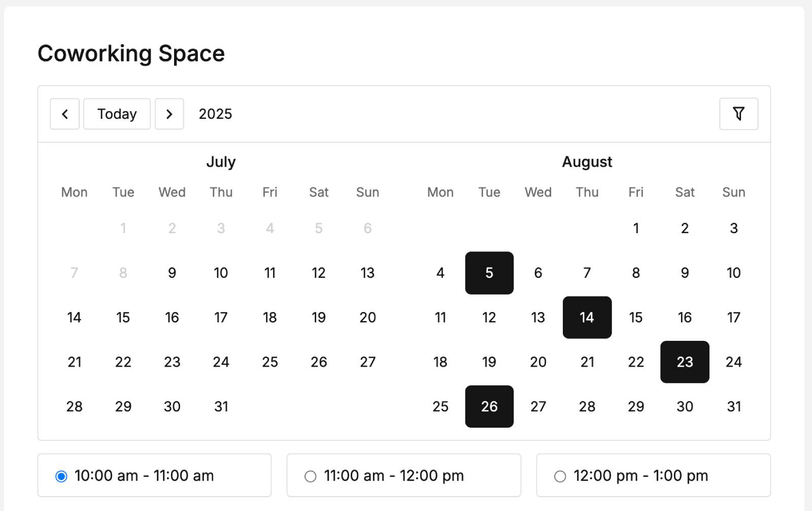Image resolution: width=812 pixels, height=511 pixels.
Task: Select highlighted August 5
Action: pyautogui.click(x=489, y=273)
